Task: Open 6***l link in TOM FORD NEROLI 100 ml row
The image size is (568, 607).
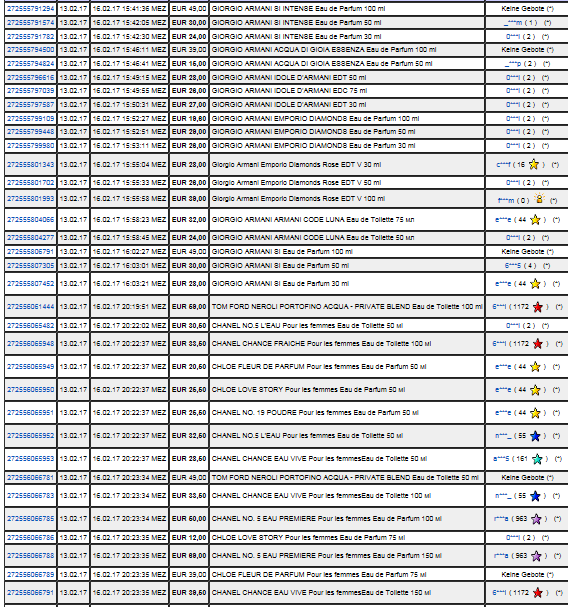Action: (499, 307)
